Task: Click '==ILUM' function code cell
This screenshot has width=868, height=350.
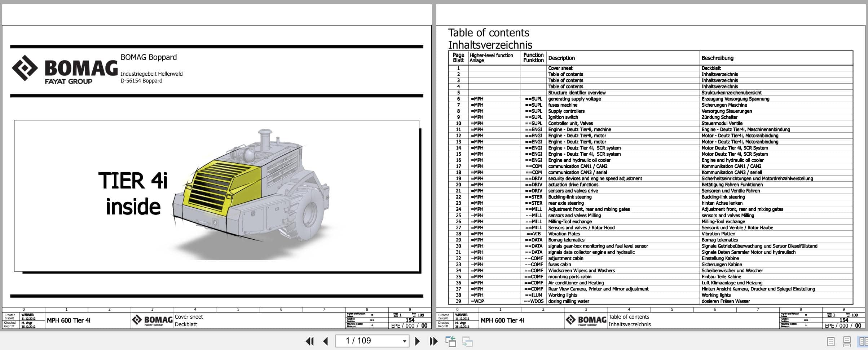Action: (534, 295)
